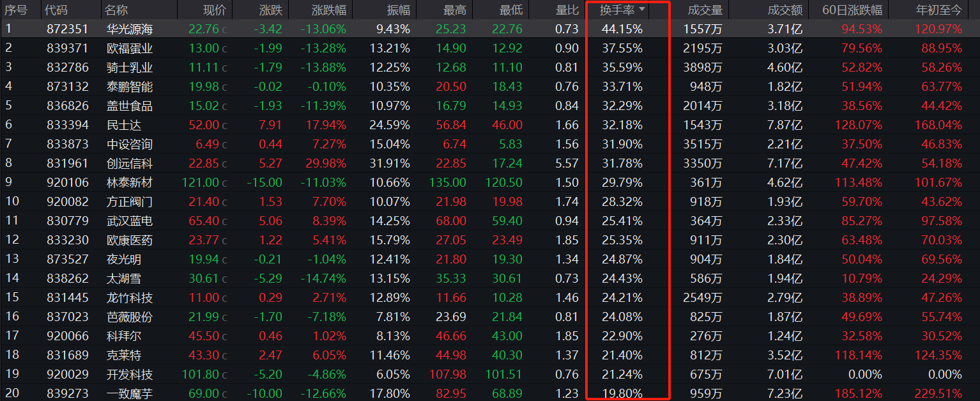
Task: Click stock code 831961
Action: pos(68,163)
